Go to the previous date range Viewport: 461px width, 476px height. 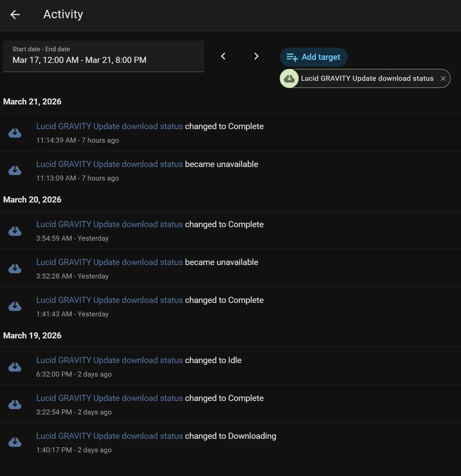point(223,56)
